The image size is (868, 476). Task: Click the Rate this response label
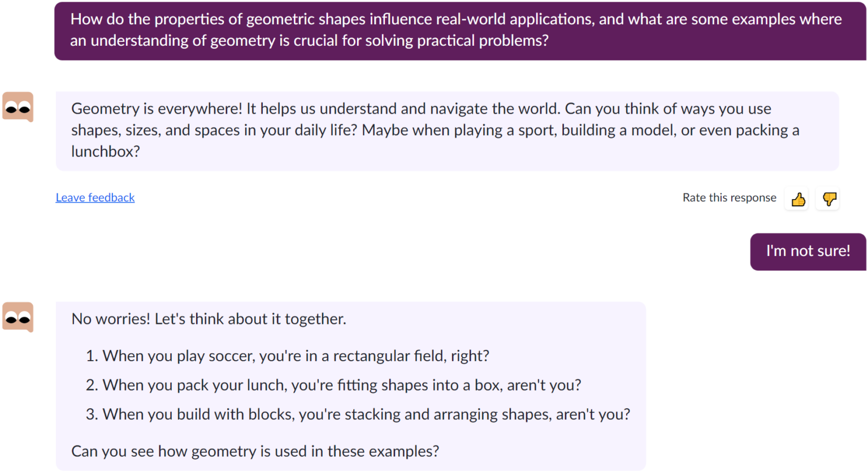729,198
